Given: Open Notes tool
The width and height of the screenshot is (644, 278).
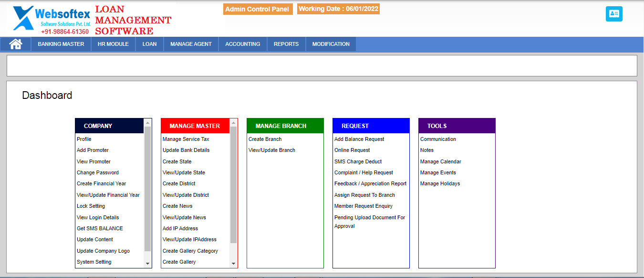Looking at the screenshot, I should coord(427,150).
